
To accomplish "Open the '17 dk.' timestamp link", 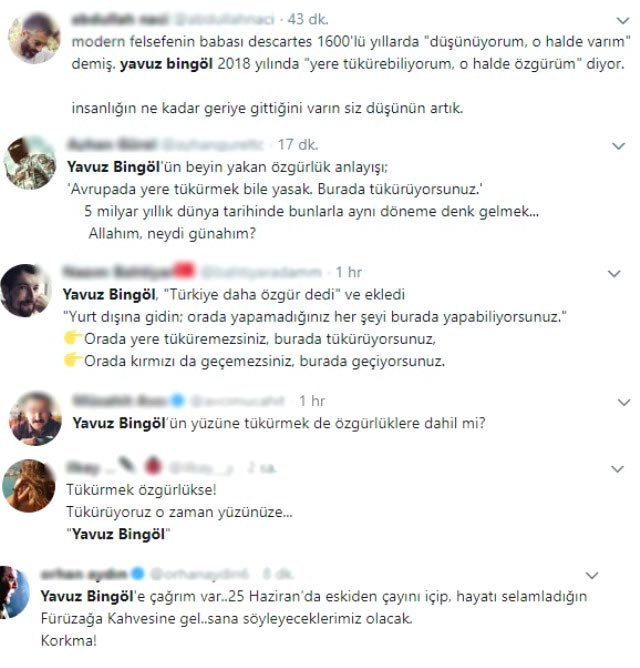I will [x=298, y=145].
